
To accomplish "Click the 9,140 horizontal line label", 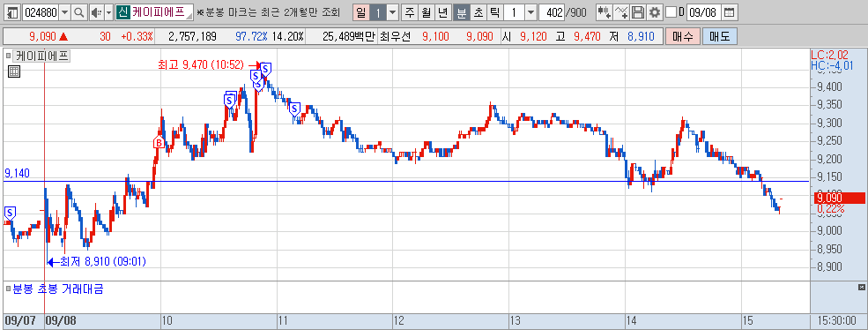I will click(17, 173).
